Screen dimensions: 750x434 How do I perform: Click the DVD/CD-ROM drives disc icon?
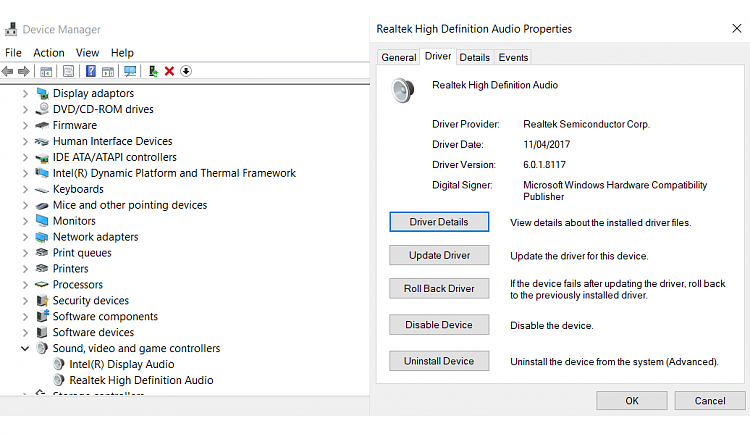tap(42, 109)
